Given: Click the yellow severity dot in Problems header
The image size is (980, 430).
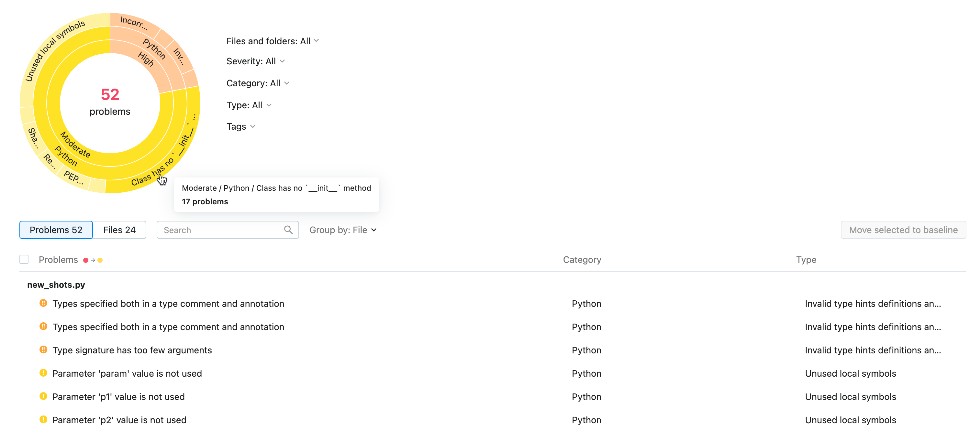Looking at the screenshot, I should pos(100,260).
